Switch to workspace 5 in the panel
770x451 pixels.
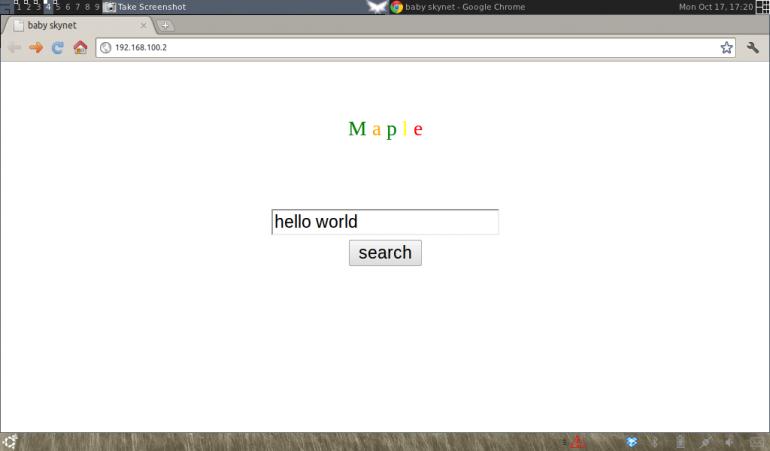click(57, 6)
